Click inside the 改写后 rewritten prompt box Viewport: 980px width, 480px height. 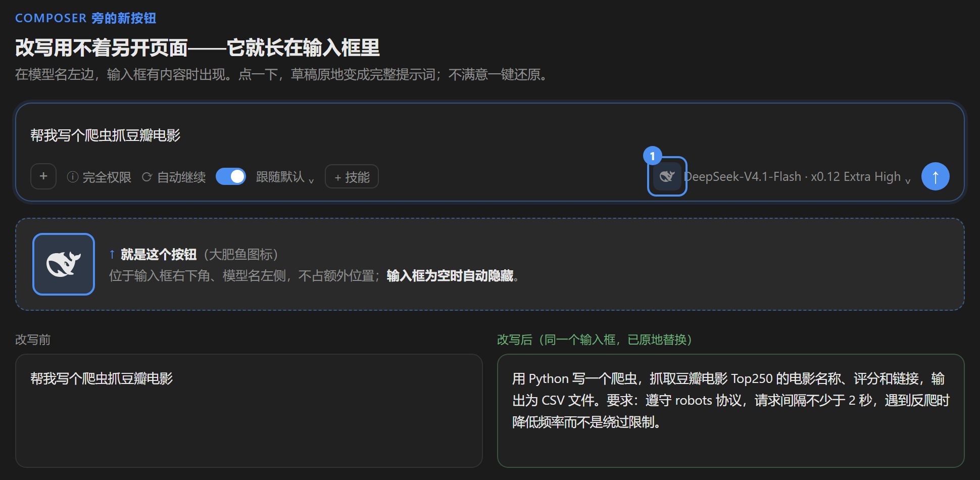pyautogui.click(x=730, y=410)
